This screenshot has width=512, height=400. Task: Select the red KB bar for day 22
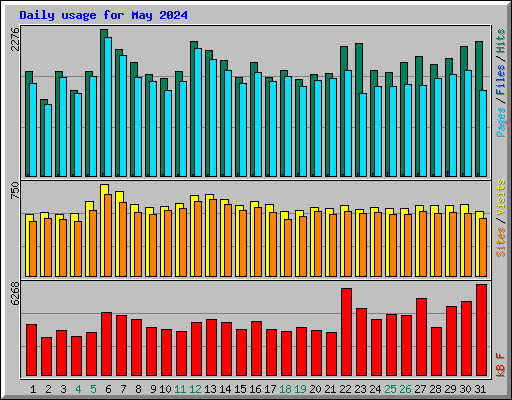(346, 332)
